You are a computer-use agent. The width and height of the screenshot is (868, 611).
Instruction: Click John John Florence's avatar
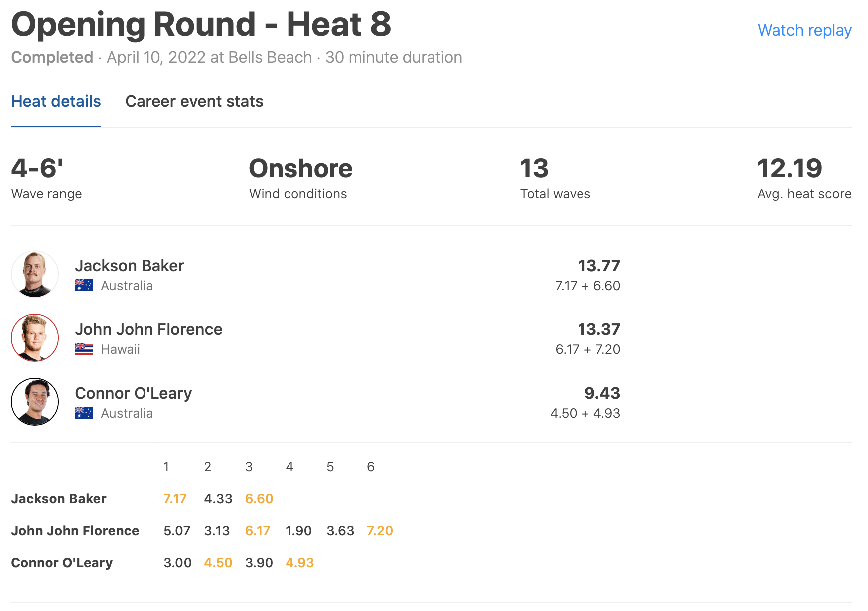tap(35, 338)
